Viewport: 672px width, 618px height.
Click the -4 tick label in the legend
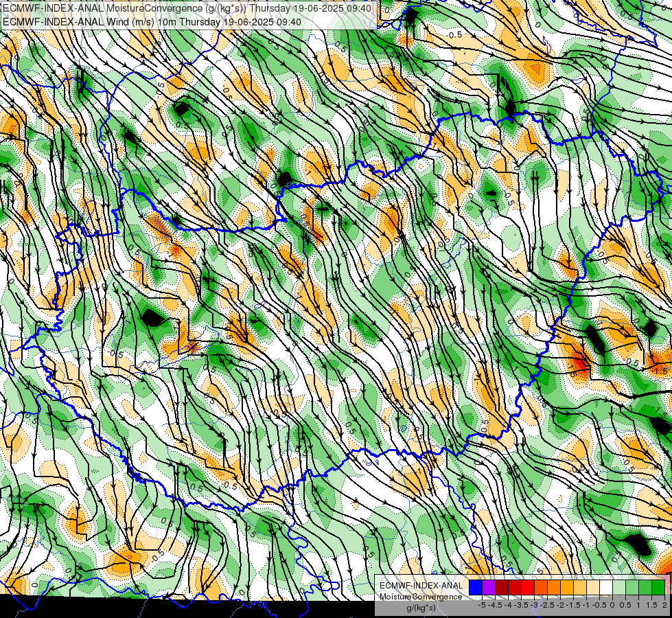coord(508,605)
